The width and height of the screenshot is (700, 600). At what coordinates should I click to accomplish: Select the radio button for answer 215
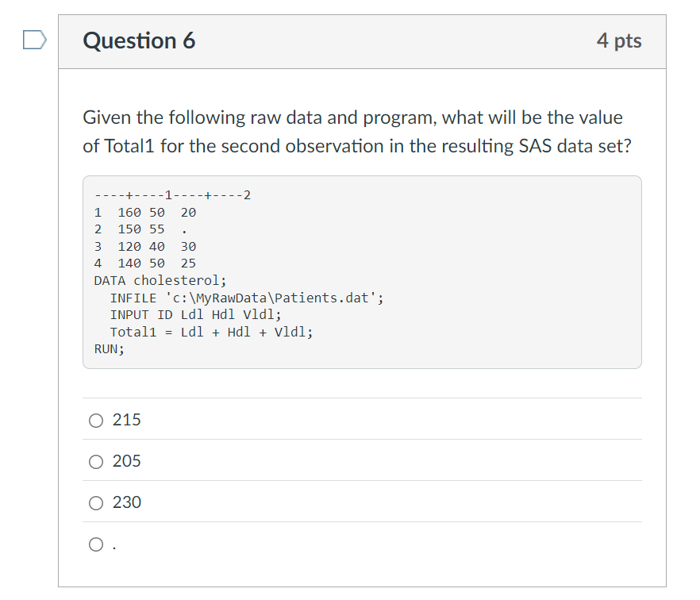point(94,420)
